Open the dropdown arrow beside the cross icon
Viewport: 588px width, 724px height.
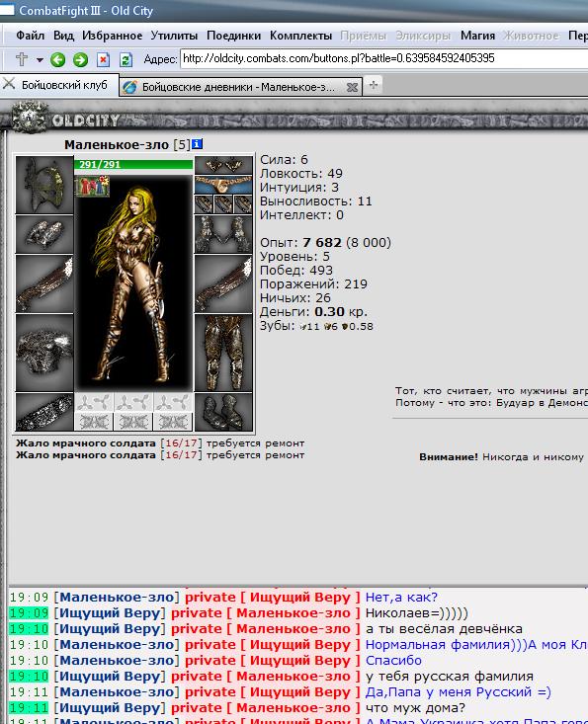tap(40, 60)
